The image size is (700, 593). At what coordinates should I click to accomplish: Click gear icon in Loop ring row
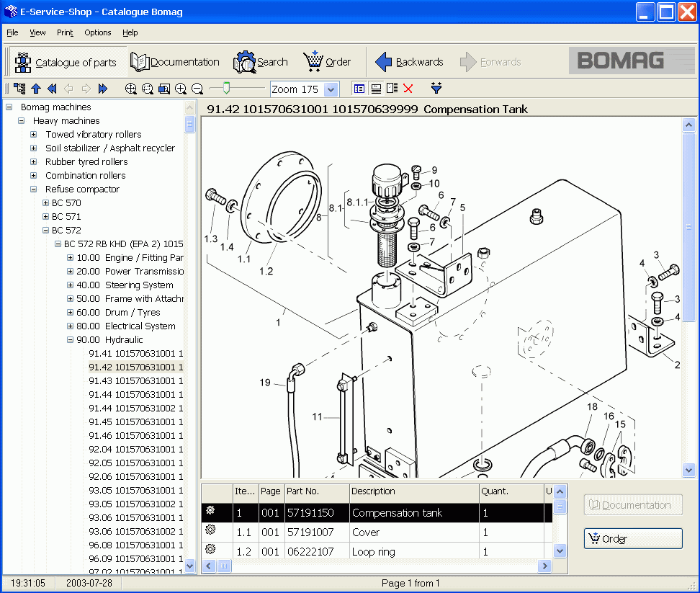[210, 549]
